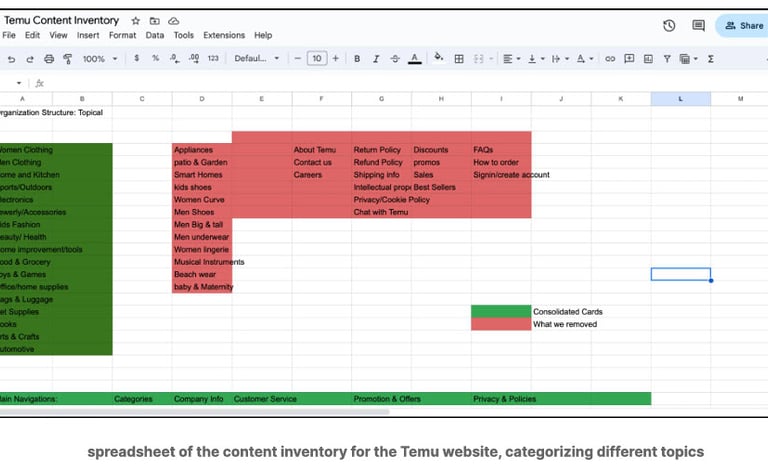The height and width of the screenshot is (470, 768).
Task: Open the Filter views dropdown
Action: pos(688,59)
